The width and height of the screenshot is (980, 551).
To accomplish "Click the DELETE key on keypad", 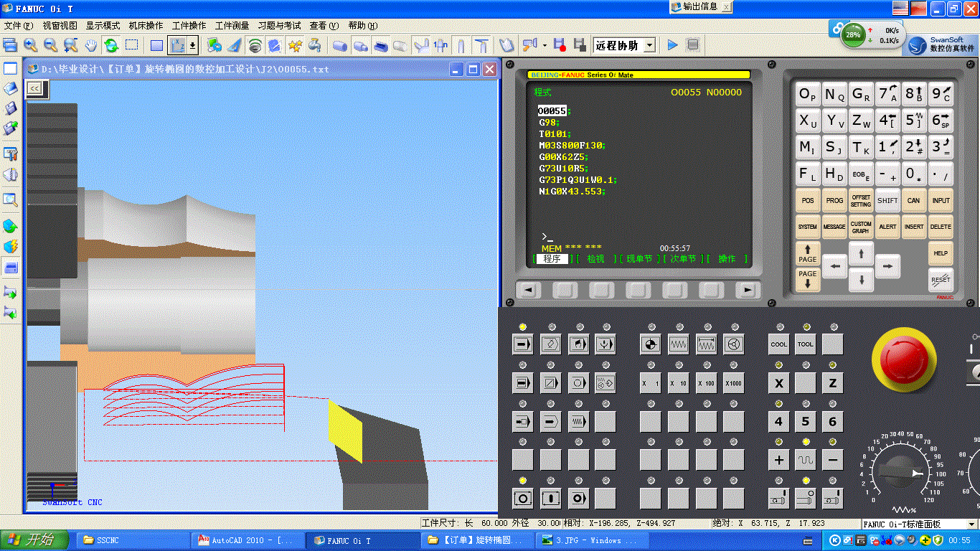I will pyautogui.click(x=941, y=227).
